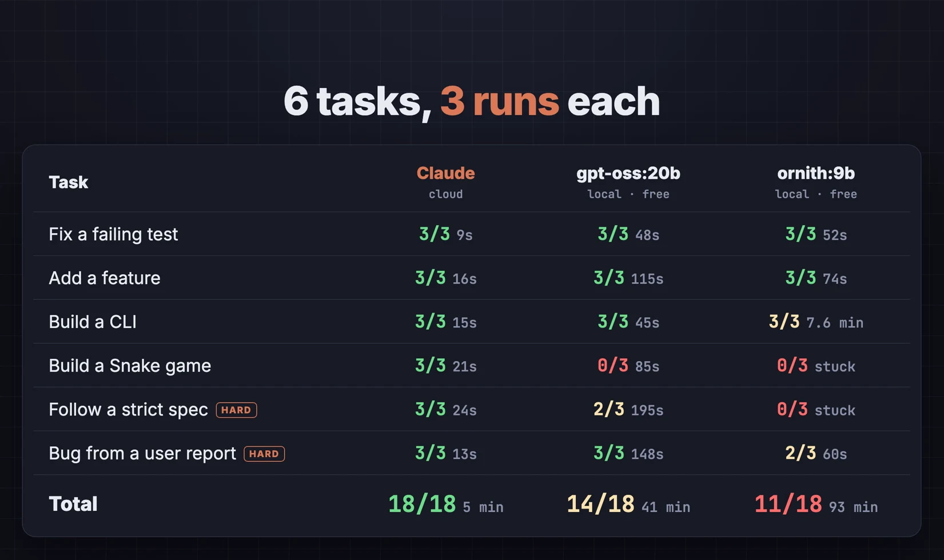
Task: Click gpt-oss:20b's '2/3 195s' cell
Action: [628, 410]
